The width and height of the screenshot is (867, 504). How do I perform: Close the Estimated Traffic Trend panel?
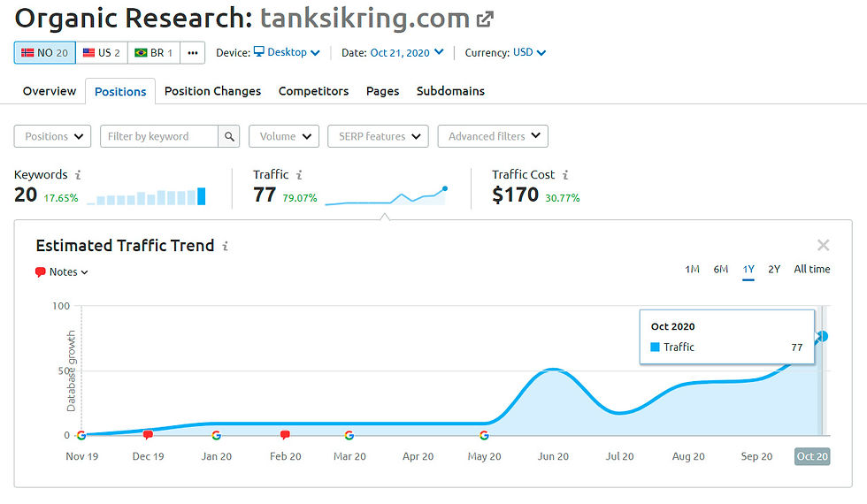coord(823,246)
